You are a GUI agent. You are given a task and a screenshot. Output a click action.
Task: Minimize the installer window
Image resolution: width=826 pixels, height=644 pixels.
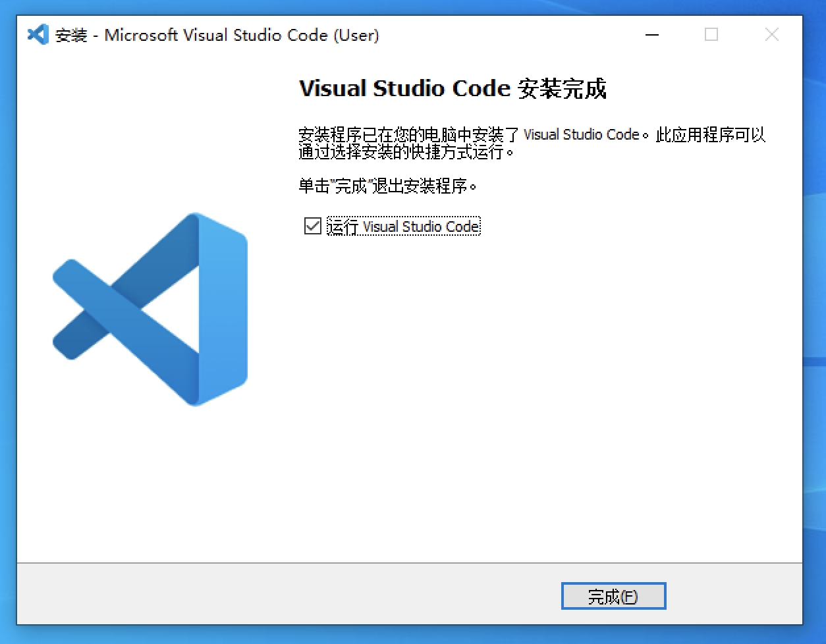[652, 34]
